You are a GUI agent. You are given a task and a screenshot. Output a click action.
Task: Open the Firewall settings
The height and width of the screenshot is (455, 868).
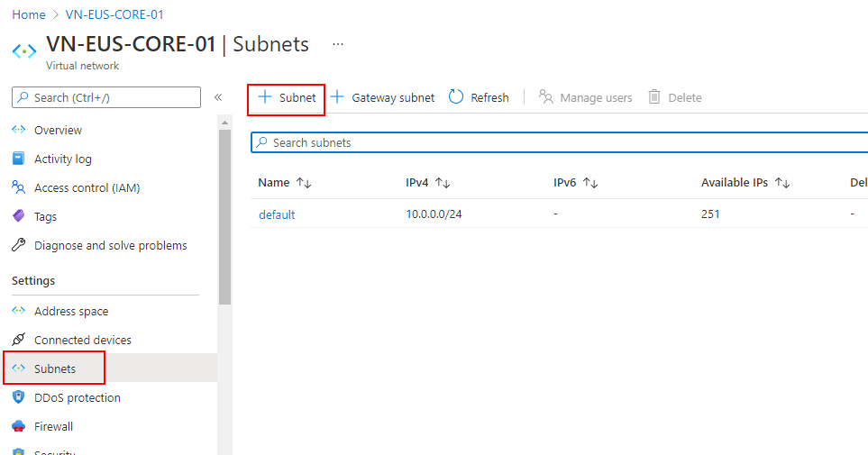[x=53, y=427]
